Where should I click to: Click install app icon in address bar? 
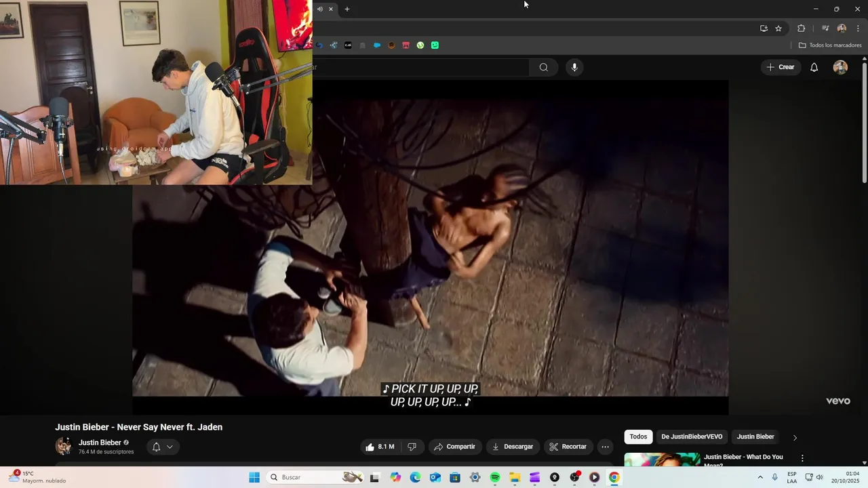[x=764, y=28]
